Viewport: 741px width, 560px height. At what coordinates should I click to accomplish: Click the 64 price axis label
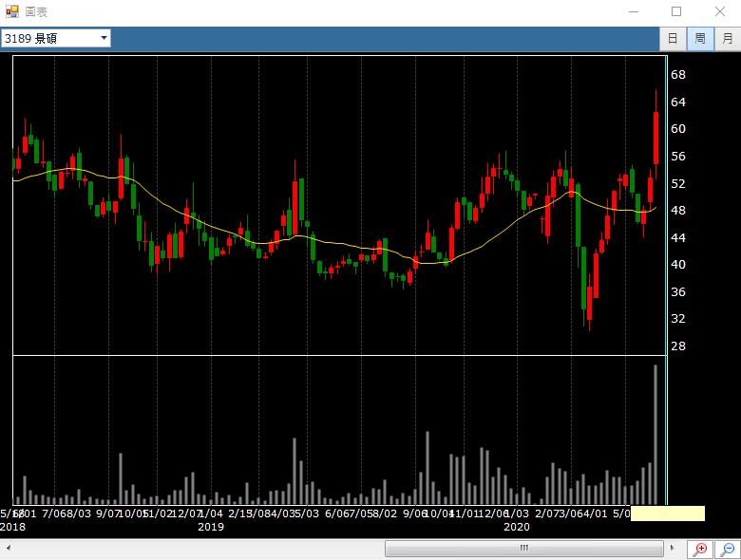coord(678,102)
